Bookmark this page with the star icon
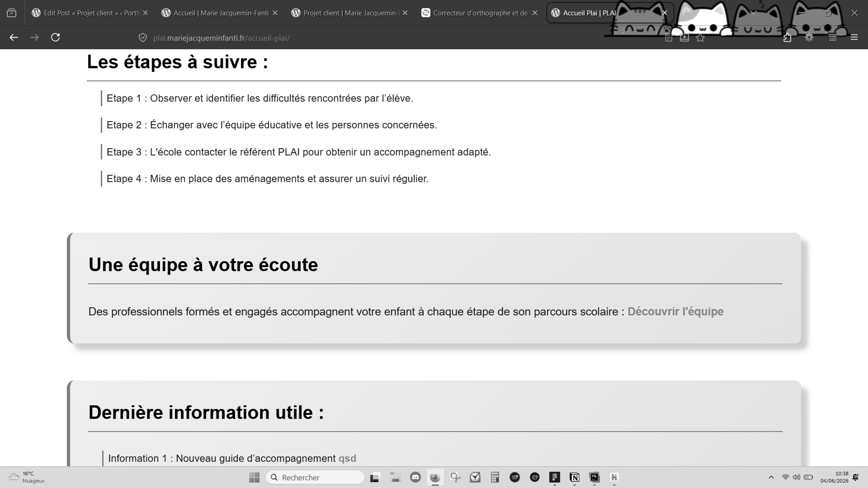The height and width of the screenshot is (488, 868). (700, 38)
